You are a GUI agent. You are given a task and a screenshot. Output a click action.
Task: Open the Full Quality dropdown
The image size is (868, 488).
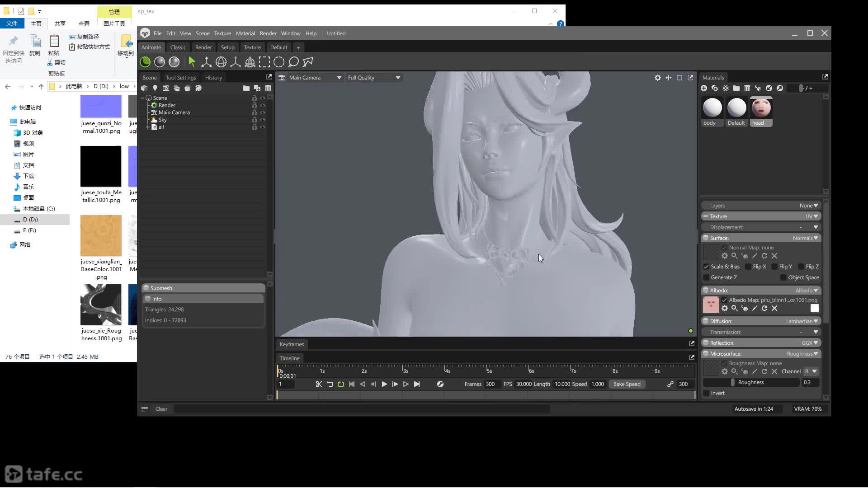[x=374, y=78]
